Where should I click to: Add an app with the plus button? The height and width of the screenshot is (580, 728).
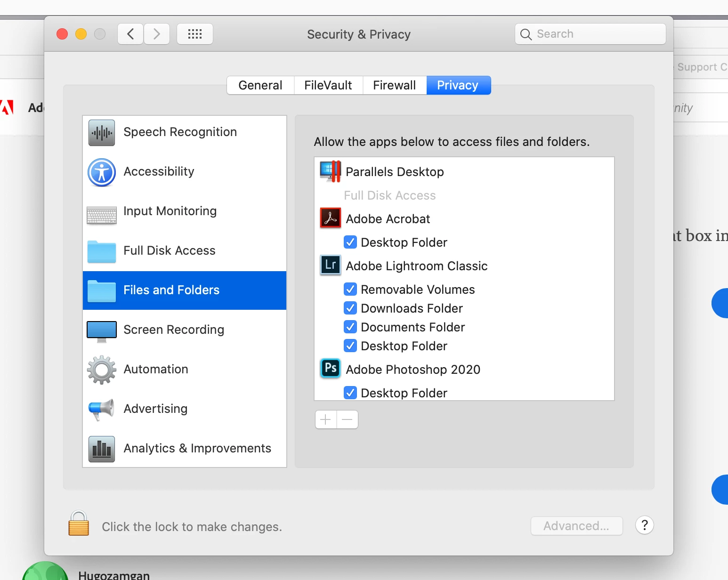326,419
